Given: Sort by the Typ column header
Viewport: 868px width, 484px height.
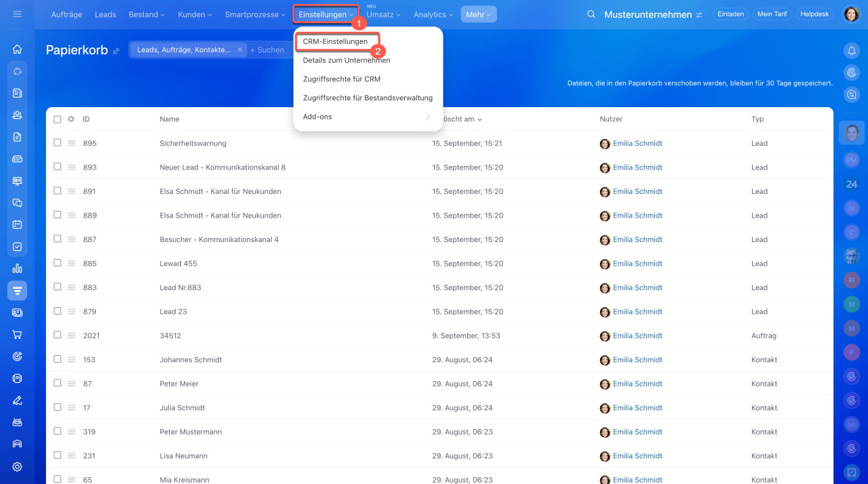Looking at the screenshot, I should pos(757,119).
